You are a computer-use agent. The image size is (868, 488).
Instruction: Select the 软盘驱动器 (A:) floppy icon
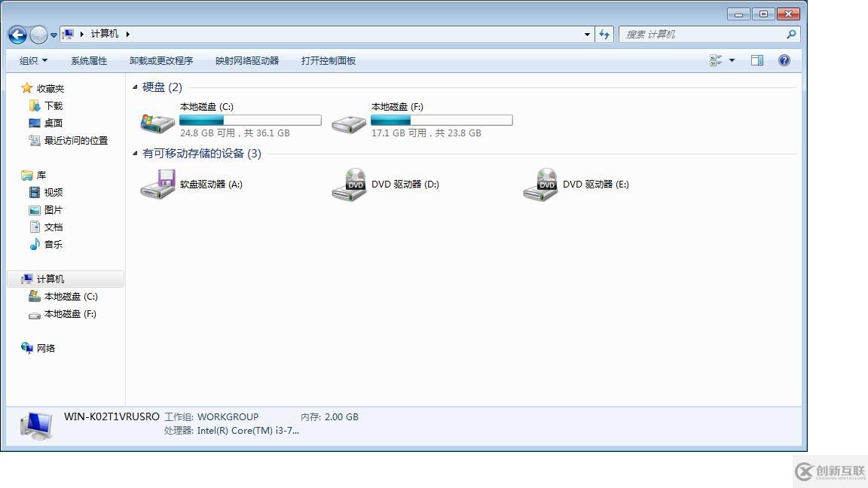[157, 185]
